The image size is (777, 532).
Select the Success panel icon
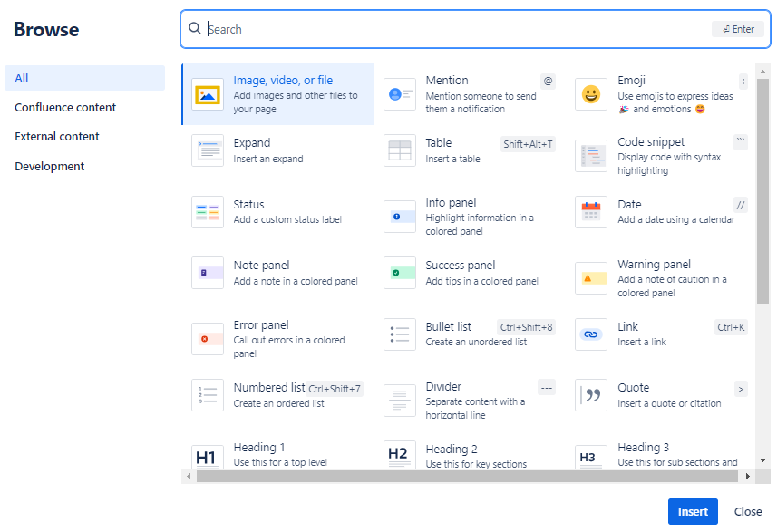400,273
